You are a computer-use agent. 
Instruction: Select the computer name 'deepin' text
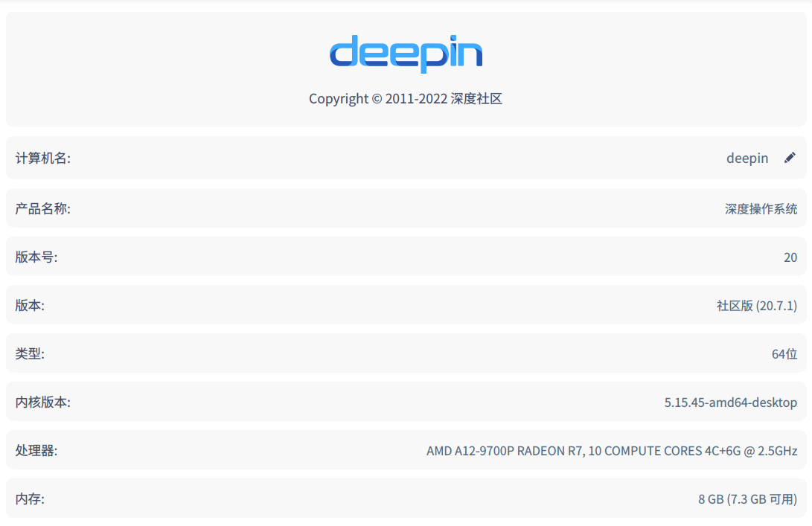coord(747,158)
